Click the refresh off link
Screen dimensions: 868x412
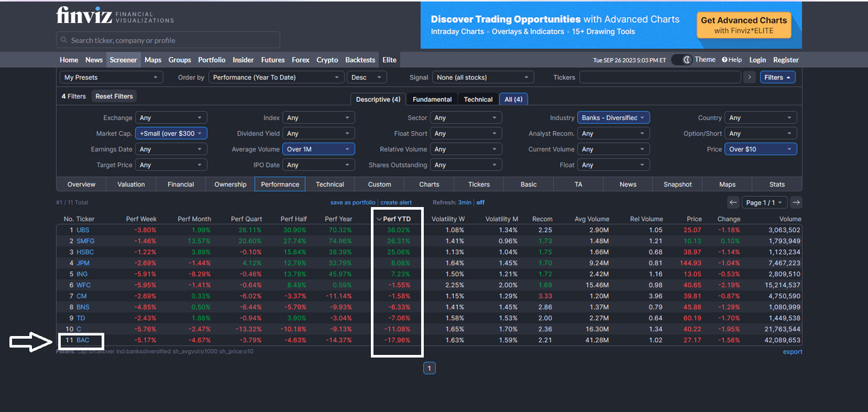[x=480, y=202]
